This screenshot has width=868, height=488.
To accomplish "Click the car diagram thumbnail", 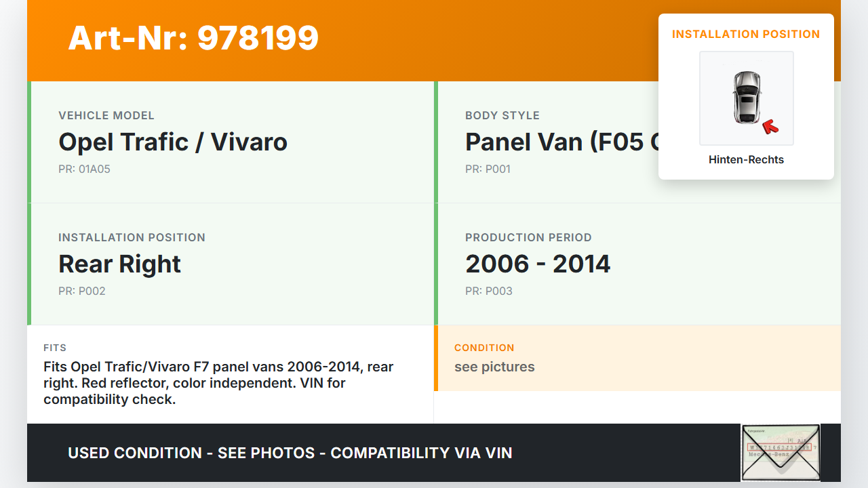I will pyautogui.click(x=746, y=98).
